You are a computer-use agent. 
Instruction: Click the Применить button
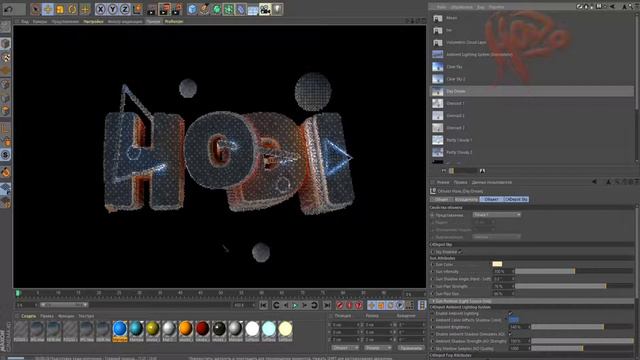[x=410, y=348]
